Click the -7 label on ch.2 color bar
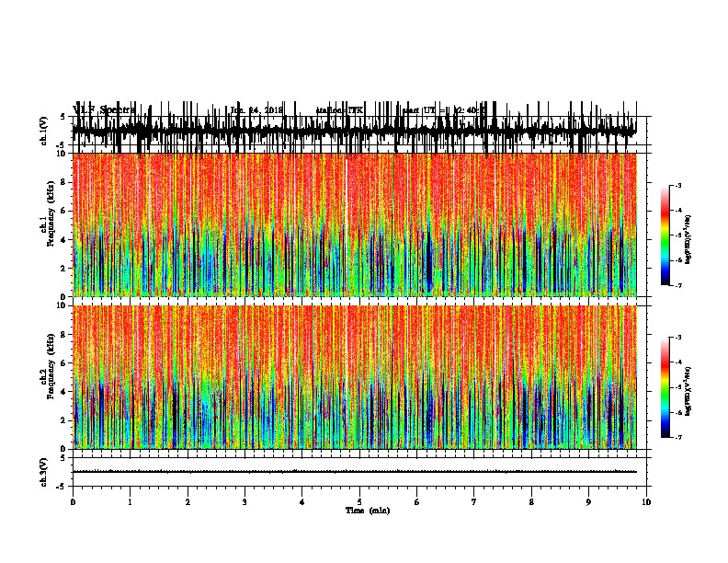 (x=678, y=437)
